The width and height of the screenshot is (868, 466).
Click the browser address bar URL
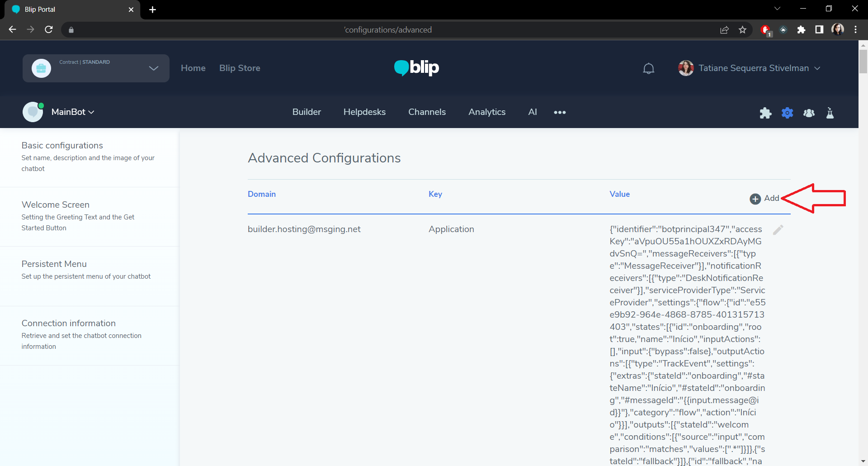coord(388,30)
